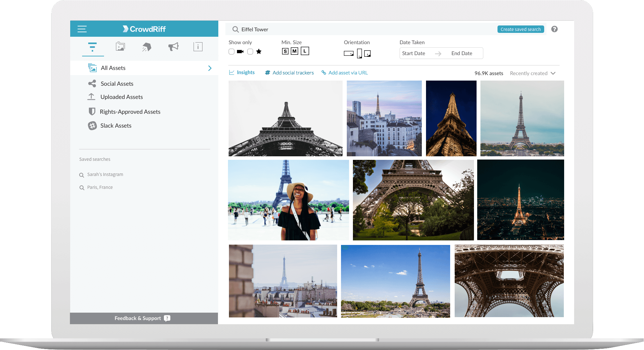Enable show only videos checkbox
Screen dimensions: 644x350
click(x=232, y=52)
